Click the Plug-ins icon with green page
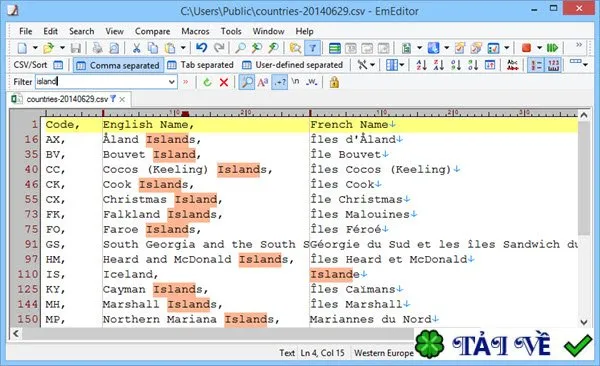 tap(406, 48)
